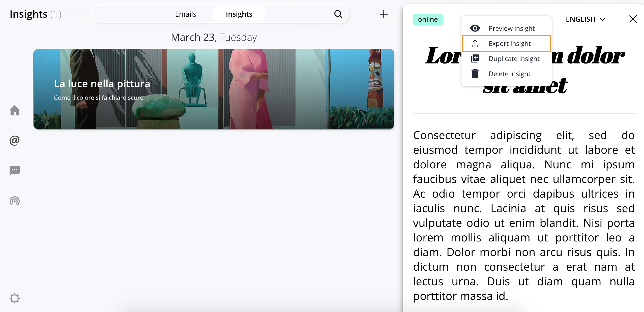Expand the ENGLISH language dropdown

586,19
